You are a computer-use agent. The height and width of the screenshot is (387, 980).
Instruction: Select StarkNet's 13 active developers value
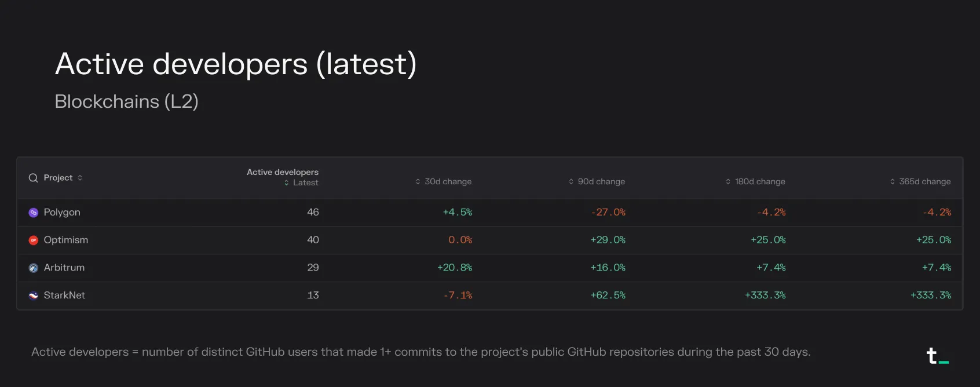click(x=313, y=295)
